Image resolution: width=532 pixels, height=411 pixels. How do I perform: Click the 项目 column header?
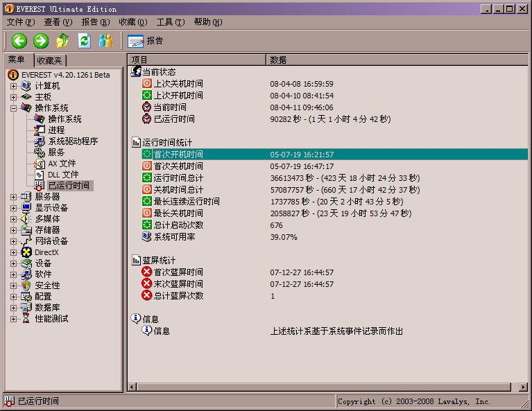[197, 60]
